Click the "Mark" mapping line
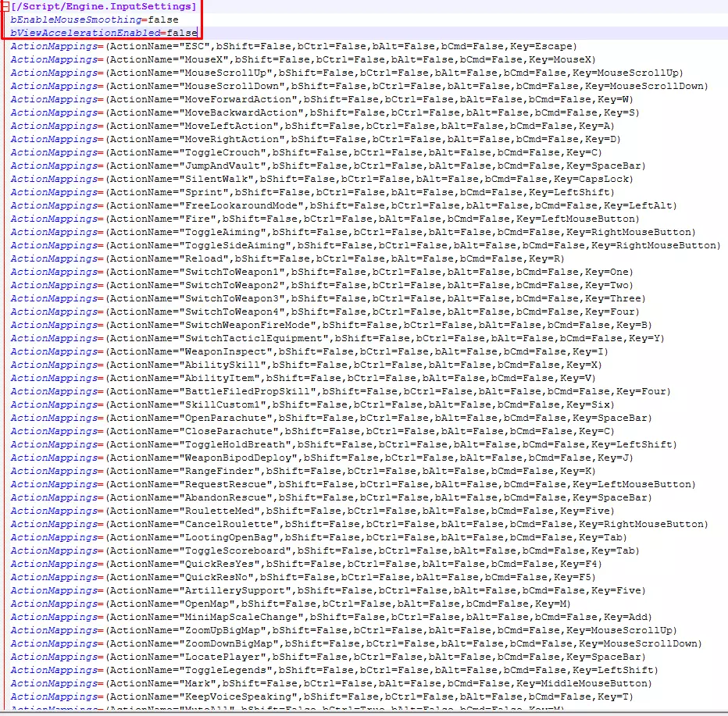Screen dimensions: 728x716 coord(331,683)
